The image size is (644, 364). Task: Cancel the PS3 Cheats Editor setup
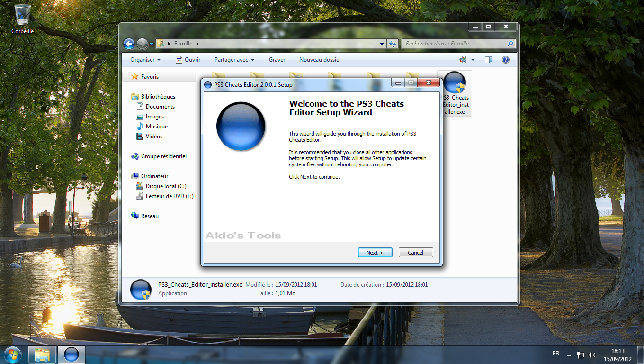416,253
